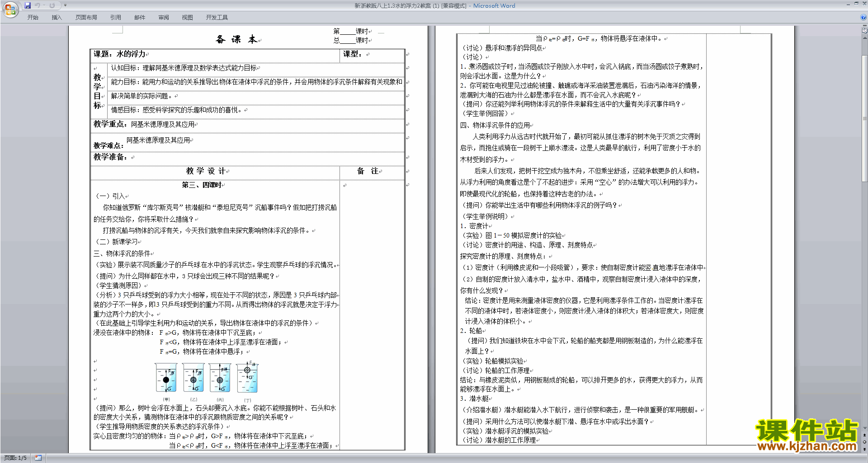Toggle the ruler icon above scrollbar

pos(865,31)
